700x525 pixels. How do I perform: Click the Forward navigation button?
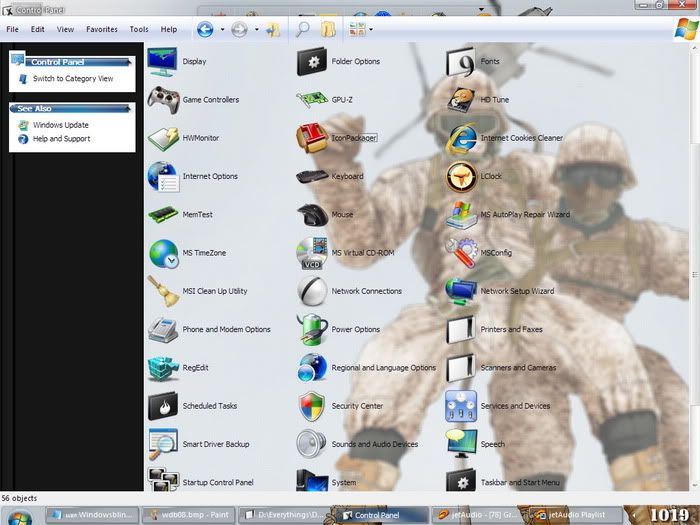(239, 30)
